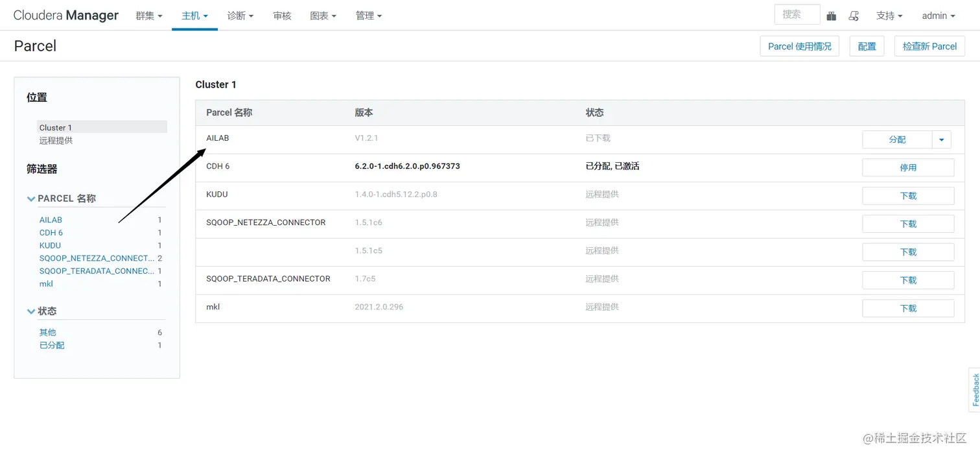This screenshot has width=980, height=458.
Task: Open the 诊断 dropdown menu
Action: click(x=240, y=16)
